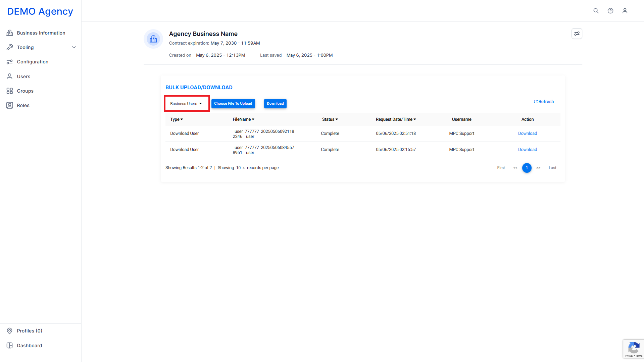
Task: Sort by Request Date/Time column
Action: (396, 119)
